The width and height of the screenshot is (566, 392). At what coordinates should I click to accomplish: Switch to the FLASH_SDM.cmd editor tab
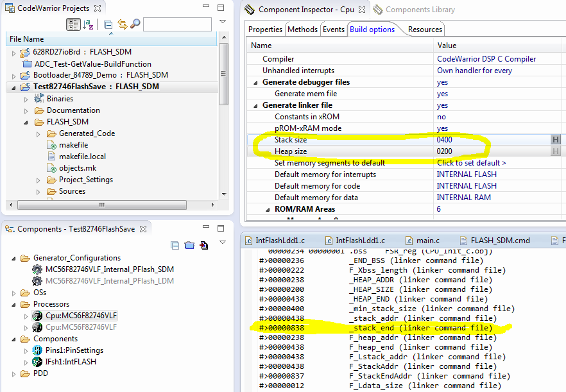click(495, 241)
